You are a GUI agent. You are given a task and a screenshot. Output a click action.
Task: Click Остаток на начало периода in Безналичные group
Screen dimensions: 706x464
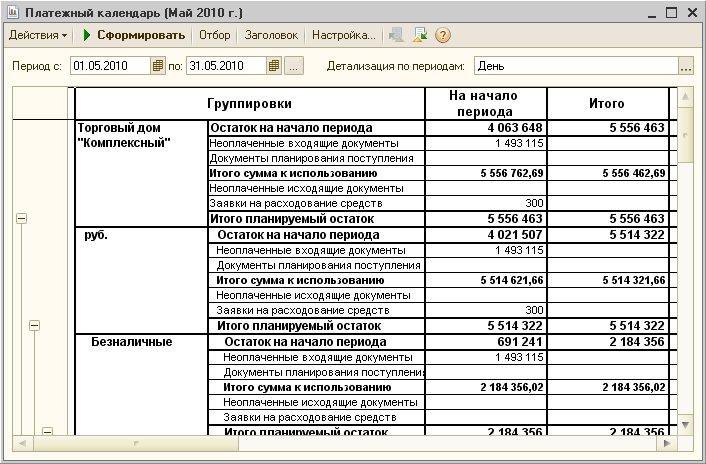click(x=305, y=342)
